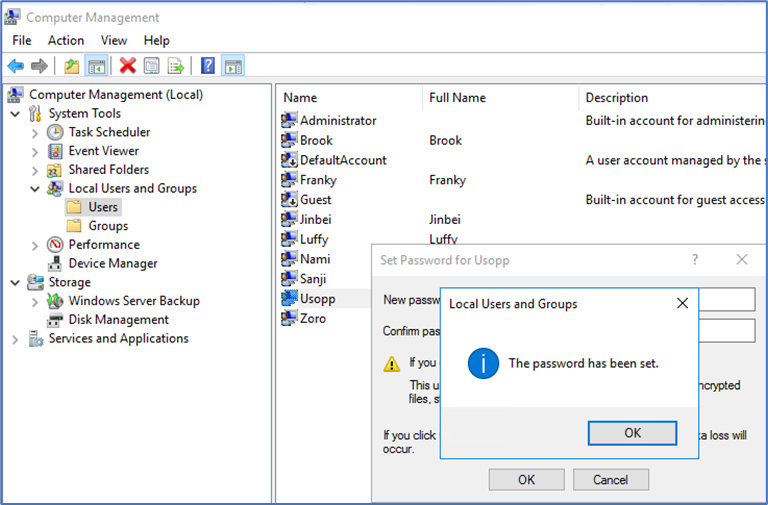768x505 pixels.
Task: Click the Properties toolbar icon
Action: point(151,66)
